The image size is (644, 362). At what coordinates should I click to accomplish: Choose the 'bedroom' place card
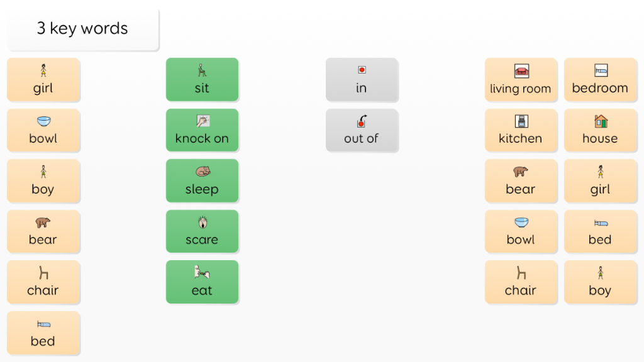[x=601, y=80]
